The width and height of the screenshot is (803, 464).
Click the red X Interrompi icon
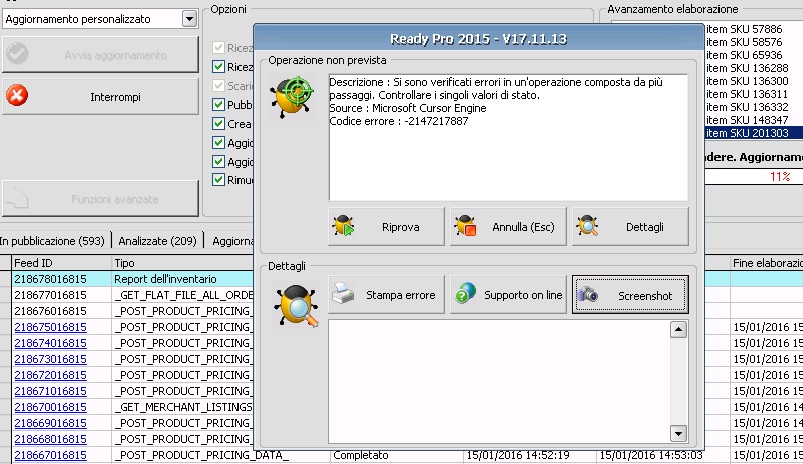click(x=17, y=96)
